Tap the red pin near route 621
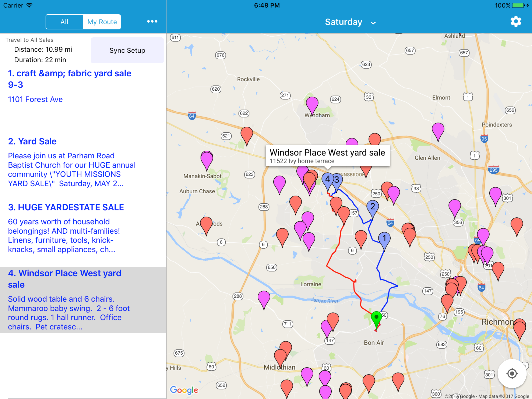The width and height of the screenshot is (532, 399). pos(247,136)
